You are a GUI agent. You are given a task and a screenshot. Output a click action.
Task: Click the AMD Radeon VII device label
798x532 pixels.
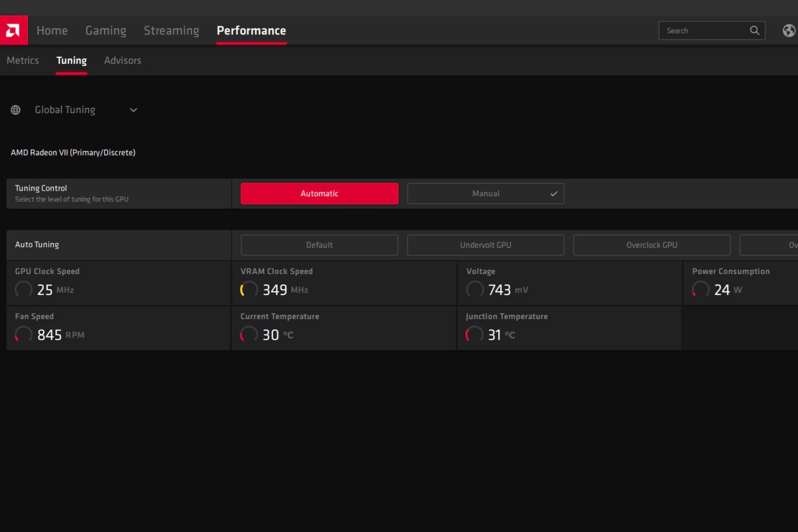(x=73, y=152)
